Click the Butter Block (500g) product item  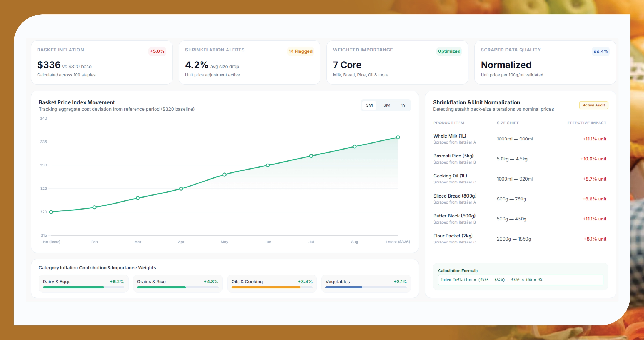tap(454, 216)
